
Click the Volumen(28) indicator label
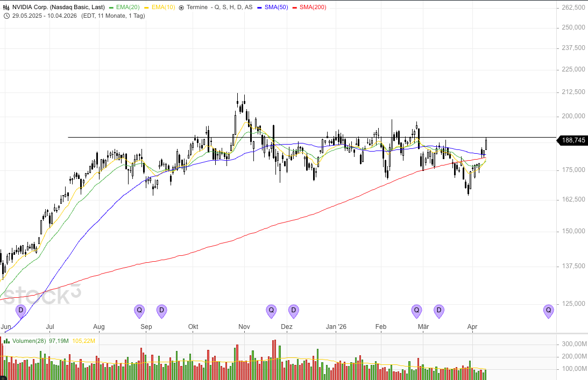(29, 341)
